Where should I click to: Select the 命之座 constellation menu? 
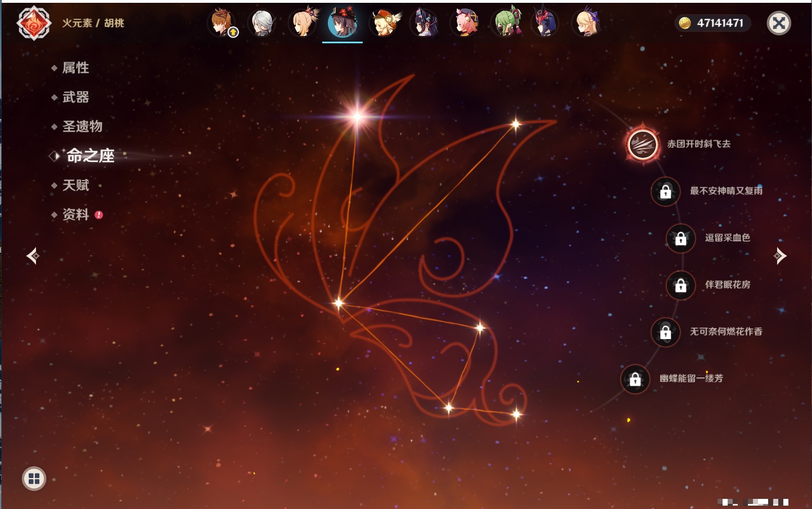click(90, 156)
